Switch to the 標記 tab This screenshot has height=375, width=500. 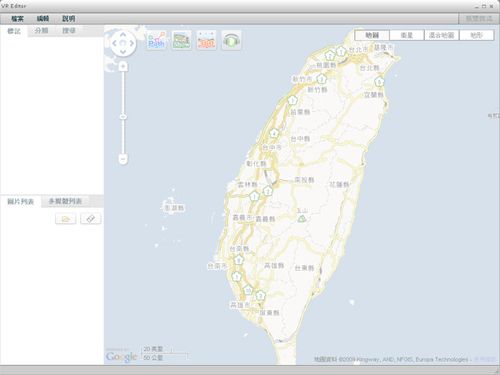click(14, 31)
